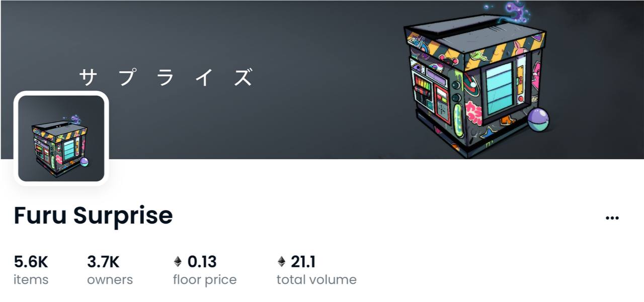
Task: Open the three-dot more options menu
Action: tap(612, 218)
